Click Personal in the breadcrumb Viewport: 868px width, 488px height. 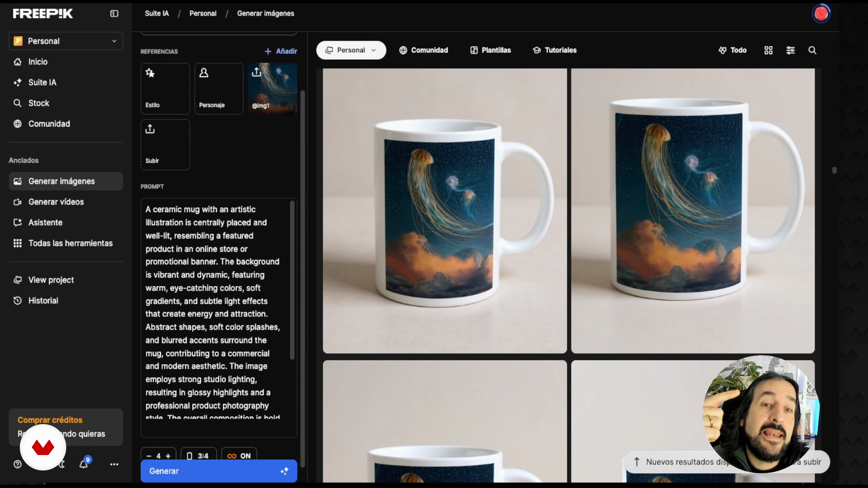203,14
